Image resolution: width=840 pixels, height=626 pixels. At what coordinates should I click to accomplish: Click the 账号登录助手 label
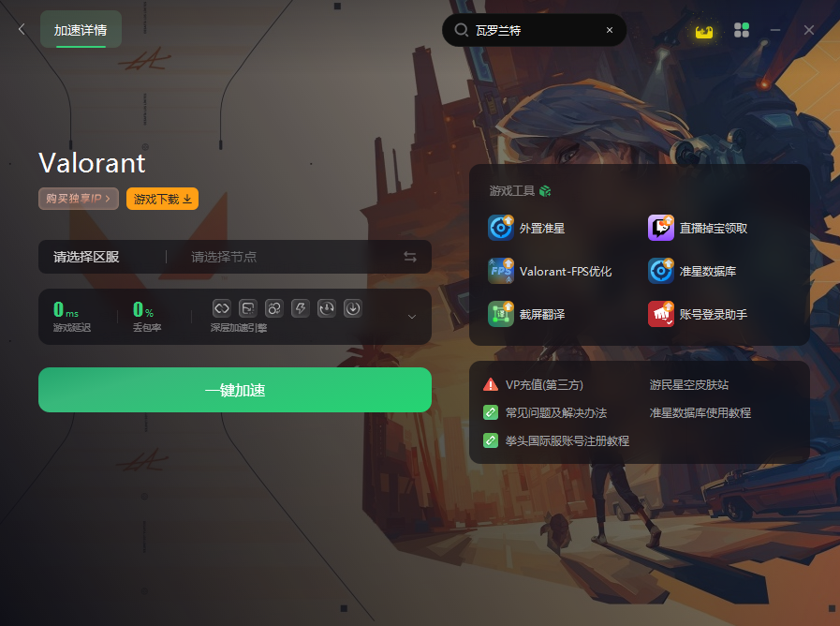coord(714,315)
